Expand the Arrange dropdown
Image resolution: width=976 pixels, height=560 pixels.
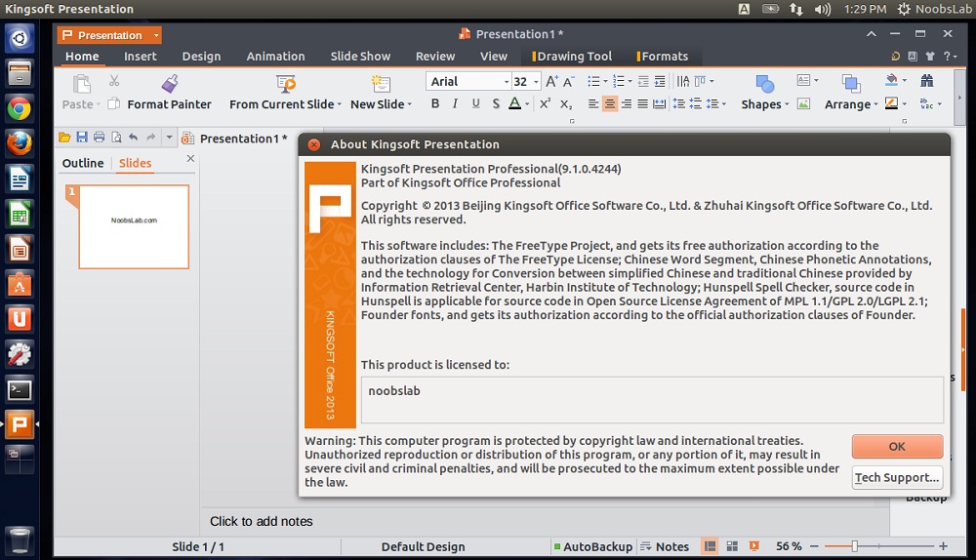tap(875, 104)
